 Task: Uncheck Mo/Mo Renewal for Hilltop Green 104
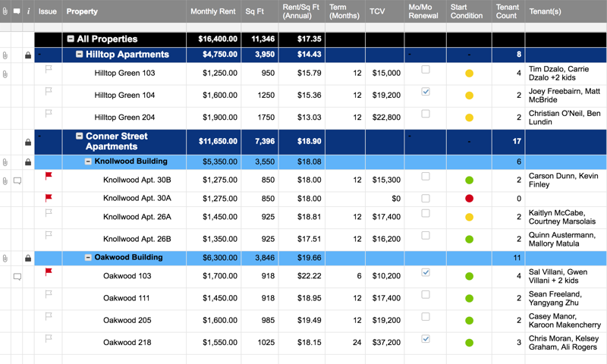pyautogui.click(x=426, y=91)
